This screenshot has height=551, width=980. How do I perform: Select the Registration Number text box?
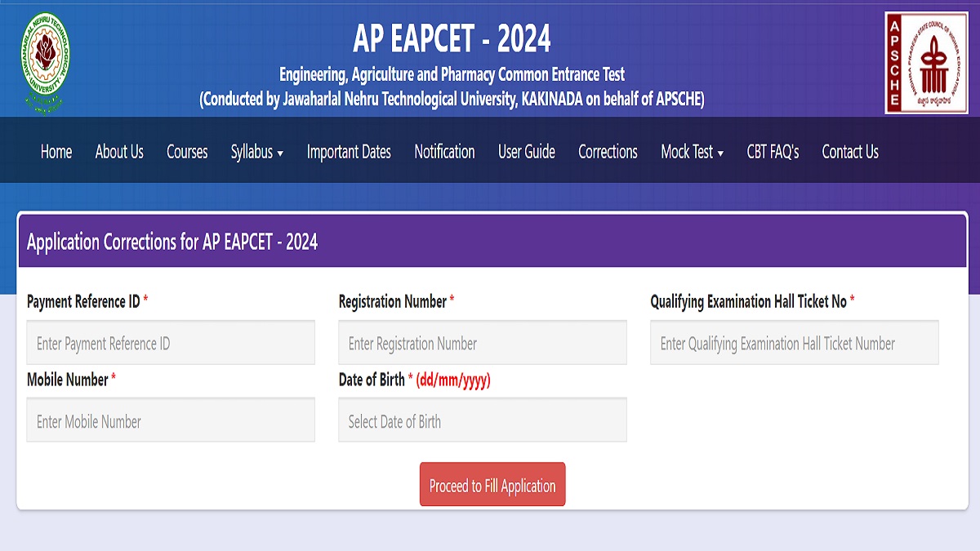pos(482,342)
